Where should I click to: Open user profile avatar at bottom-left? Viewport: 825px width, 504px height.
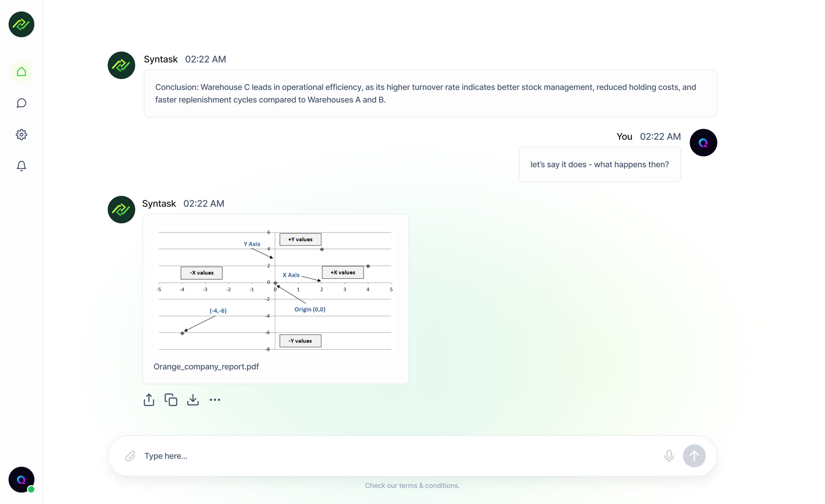tap(21, 480)
